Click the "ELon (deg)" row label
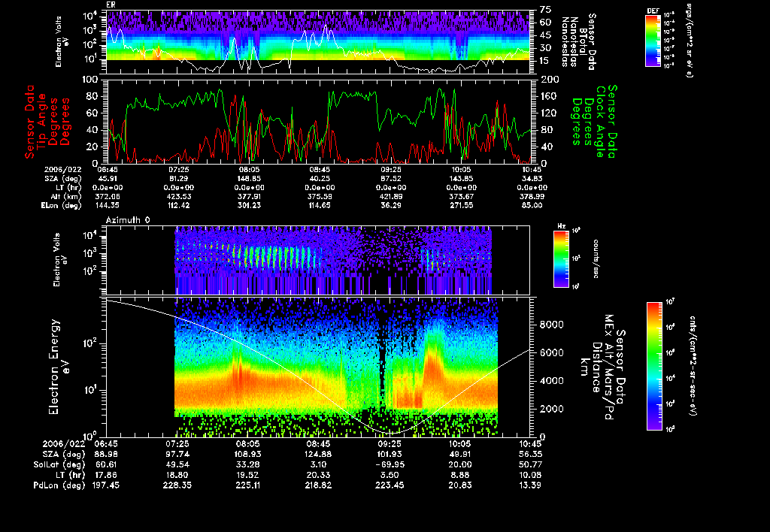This screenshot has width=770, height=532. click(x=62, y=206)
